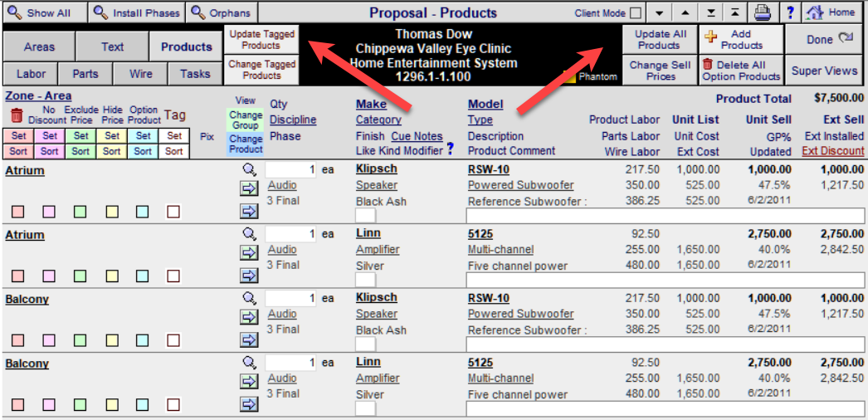Click Delete All Option Products button

[741, 71]
